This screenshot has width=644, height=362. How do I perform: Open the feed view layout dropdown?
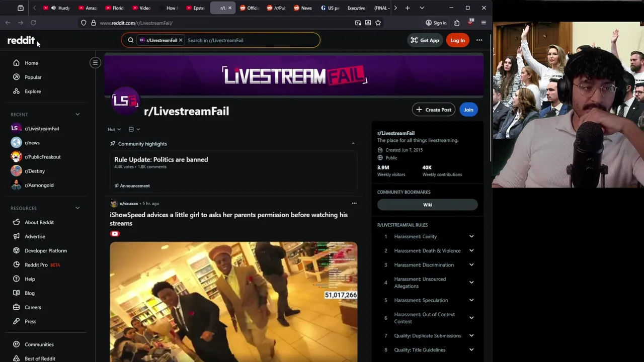click(x=134, y=129)
